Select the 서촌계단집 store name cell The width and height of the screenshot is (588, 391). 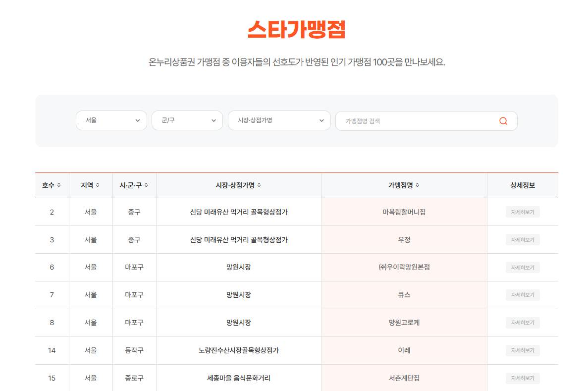[404, 378]
